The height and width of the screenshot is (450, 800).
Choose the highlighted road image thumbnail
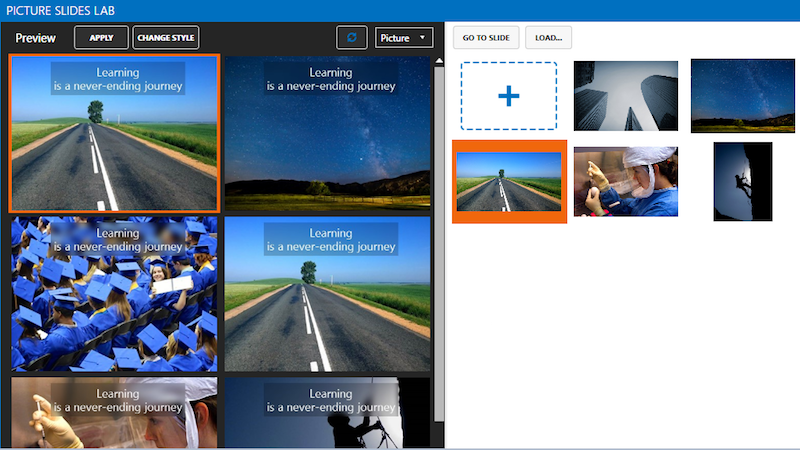coord(509,181)
